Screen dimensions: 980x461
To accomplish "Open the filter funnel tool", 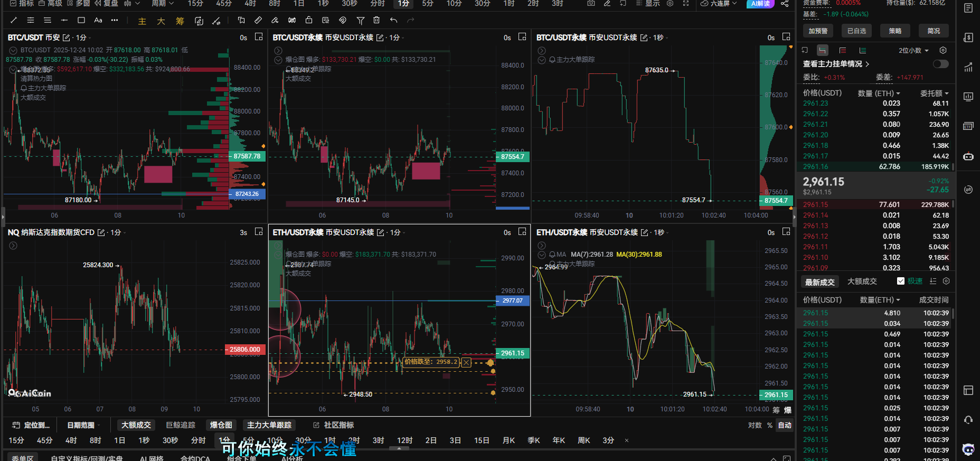I will tap(360, 21).
